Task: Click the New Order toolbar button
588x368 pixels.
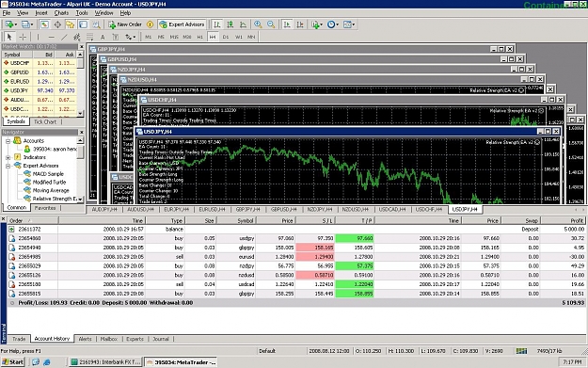Action: (x=125, y=24)
